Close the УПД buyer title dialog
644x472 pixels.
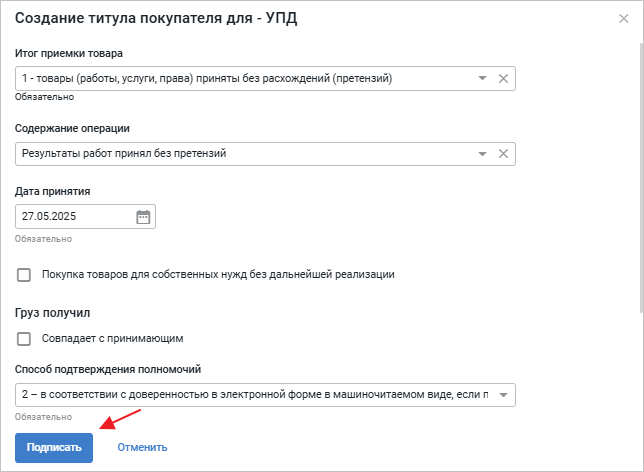pyautogui.click(x=624, y=18)
